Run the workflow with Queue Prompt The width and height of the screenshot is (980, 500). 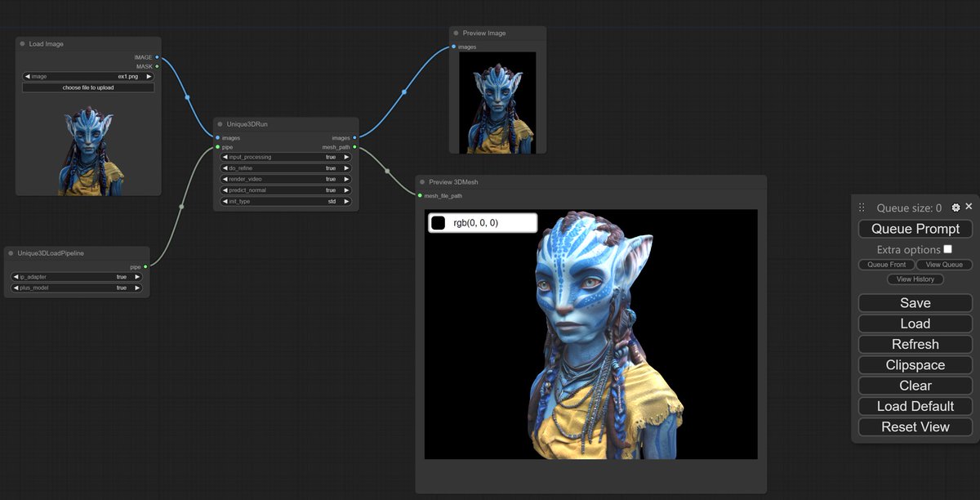915,229
